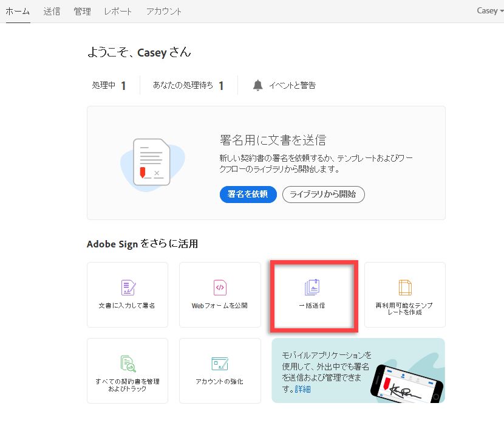This screenshot has width=504, height=448.
Task: Click the Web form code icon
Action: click(x=220, y=288)
